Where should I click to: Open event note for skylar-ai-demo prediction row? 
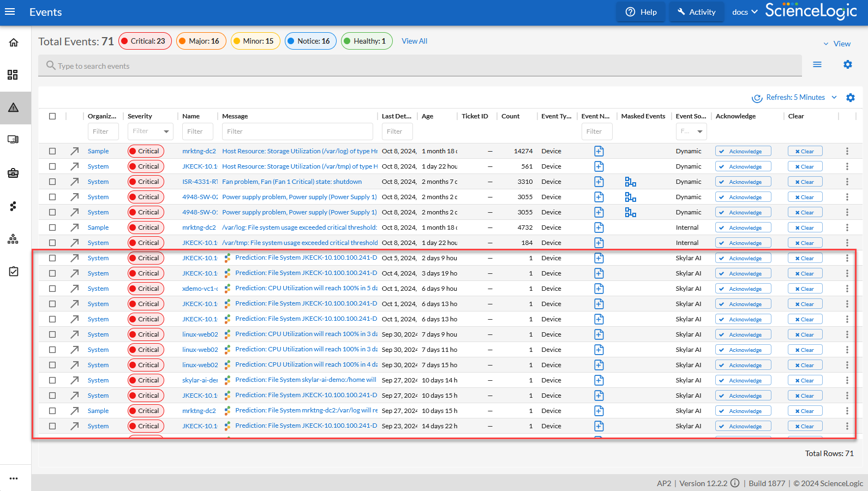(598, 380)
